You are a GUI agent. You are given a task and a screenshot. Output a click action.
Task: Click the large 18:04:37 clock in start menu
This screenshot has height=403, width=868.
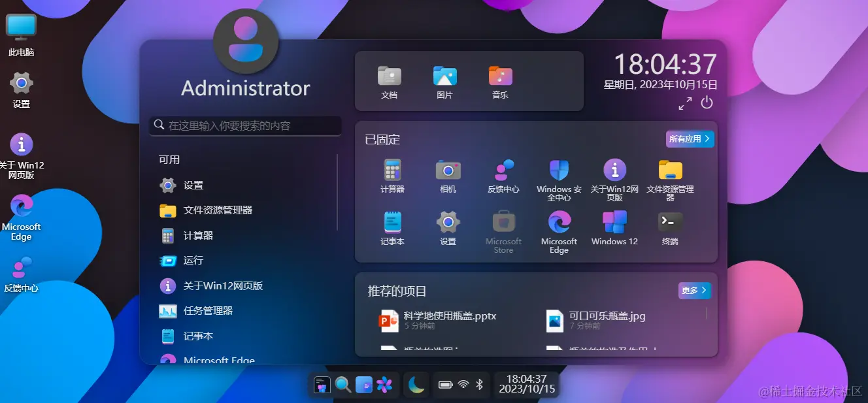(x=665, y=64)
